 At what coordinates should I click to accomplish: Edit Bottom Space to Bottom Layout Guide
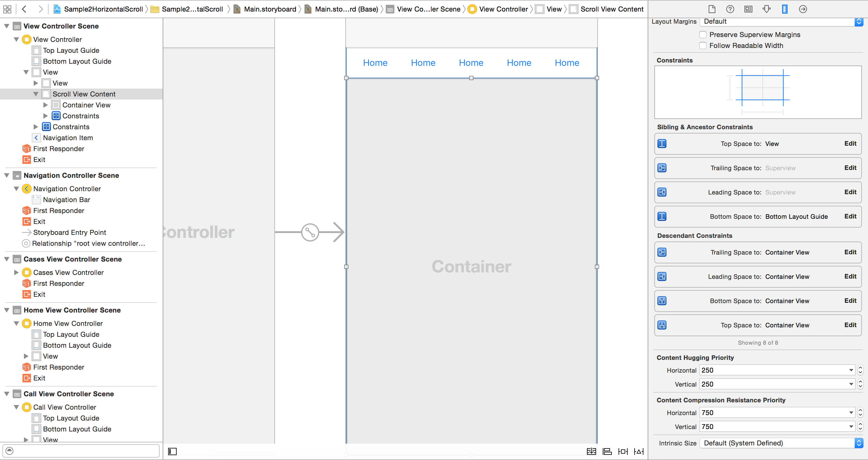pos(850,216)
